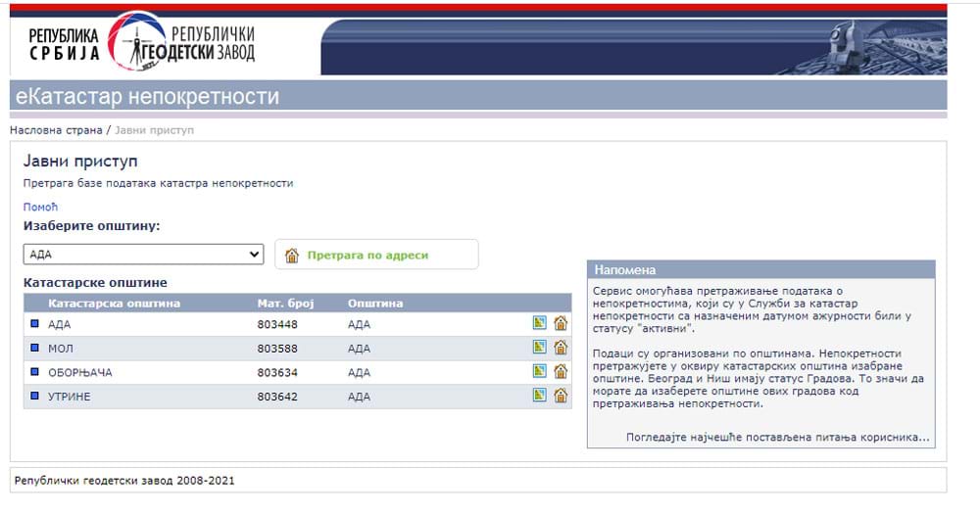The height and width of the screenshot is (516, 980).
Task: Open parcel map icon for МОЛ
Action: coord(539,348)
